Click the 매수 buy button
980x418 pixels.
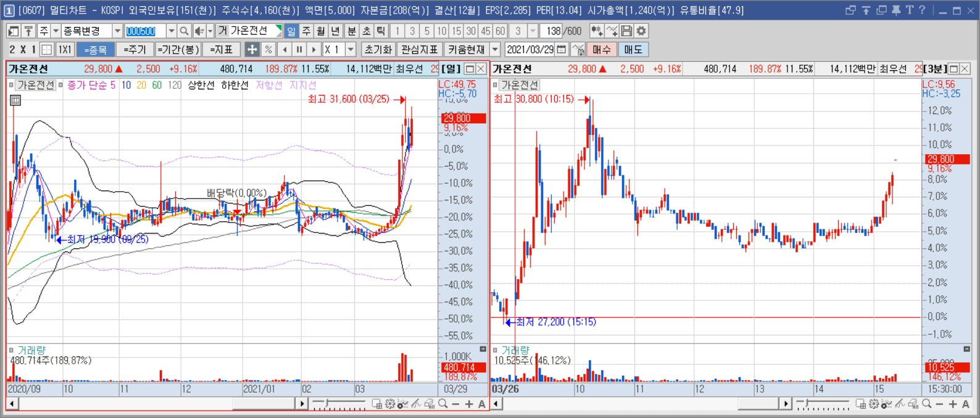[601, 49]
